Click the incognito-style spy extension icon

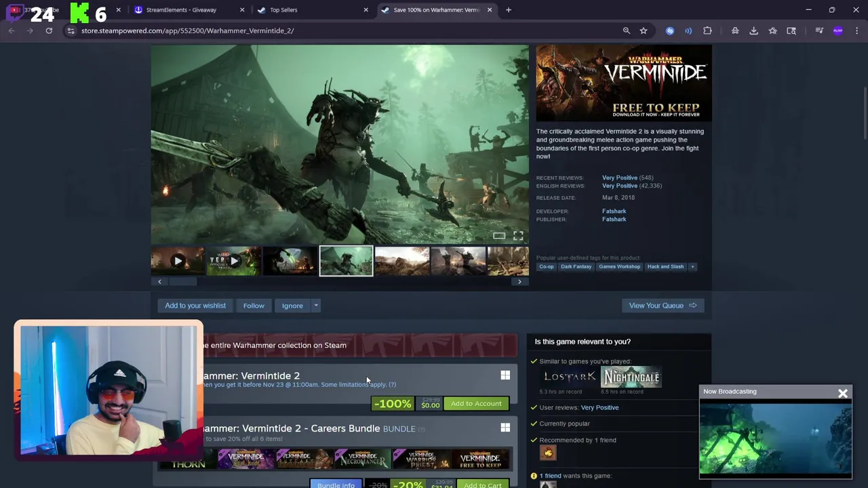tap(735, 30)
